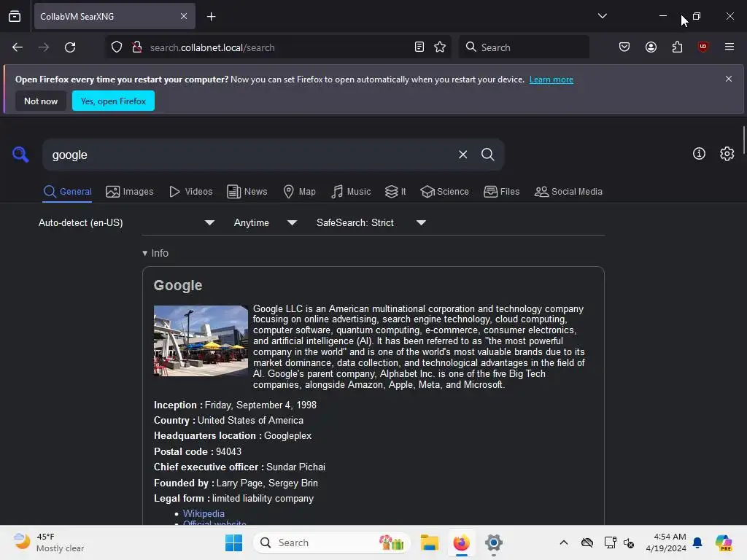Screen dimensions: 747x560
Task: Click the Firefox toolbar Search box
Action: [524, 47]
